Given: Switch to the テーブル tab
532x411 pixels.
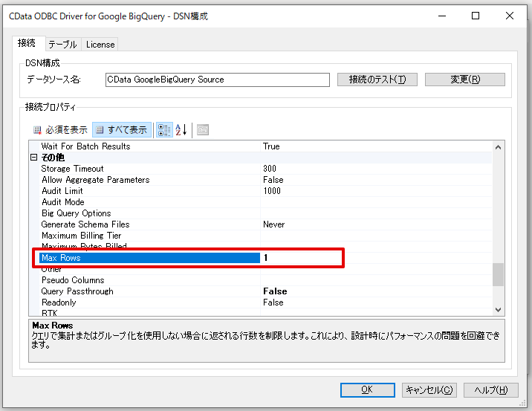Looking at the screenshot, I should 62,45.
